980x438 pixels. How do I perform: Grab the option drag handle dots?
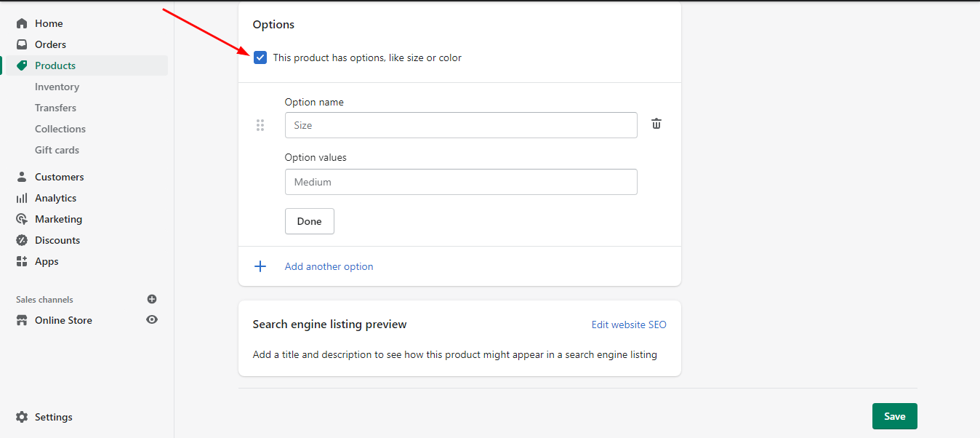coord(260,125)
